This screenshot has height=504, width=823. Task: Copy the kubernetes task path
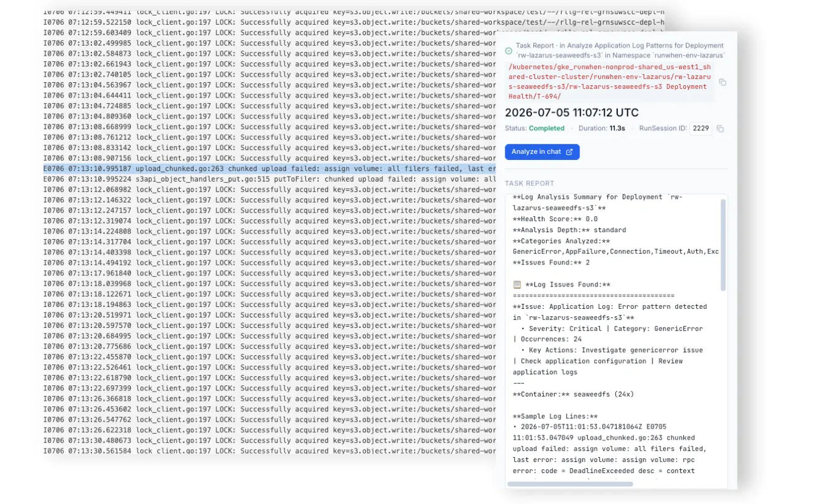(x=722, y=82)
